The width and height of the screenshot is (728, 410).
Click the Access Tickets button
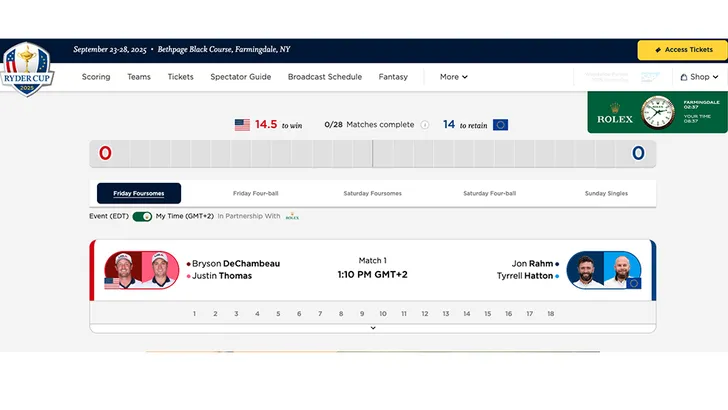coord(683,50)
